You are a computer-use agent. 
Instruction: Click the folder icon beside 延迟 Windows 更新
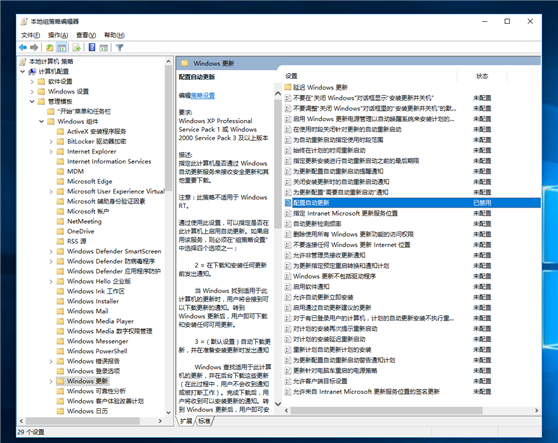tap(288, 87)
